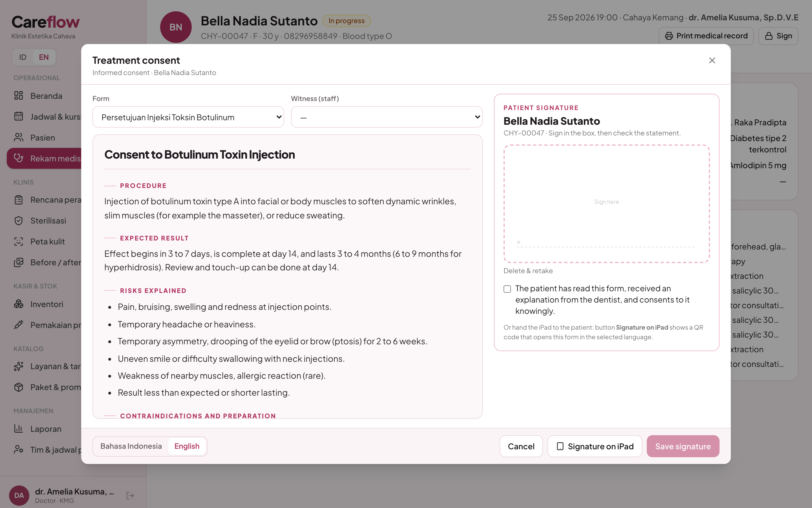Switch interface language to ID

point(23,57)
